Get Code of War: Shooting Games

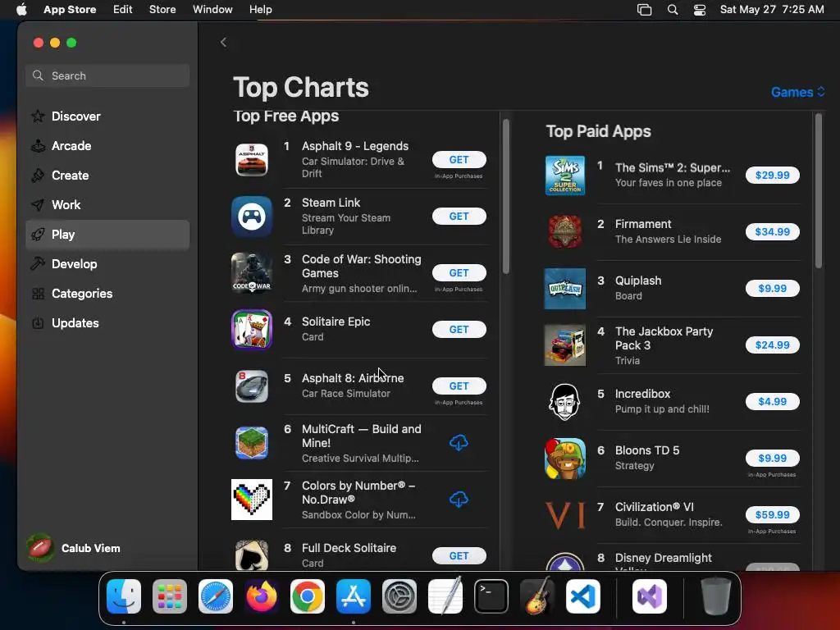tap(459, 272)
